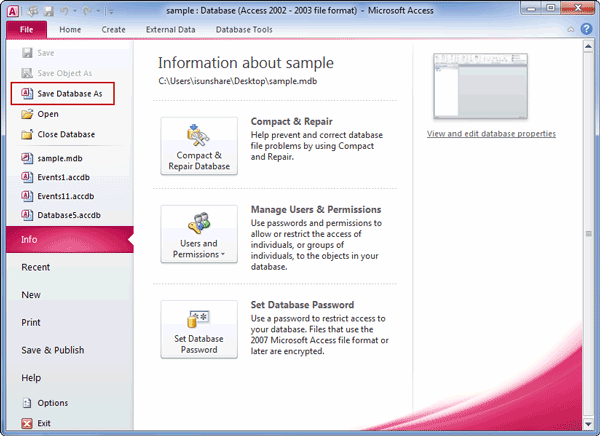Screen dimensions: 600x436
Task: Click the database preview thumbnail
Action: [480, 86]
